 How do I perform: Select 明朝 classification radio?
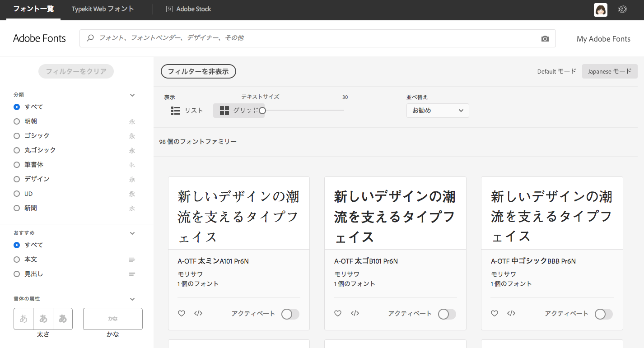(x=17, y=121)
